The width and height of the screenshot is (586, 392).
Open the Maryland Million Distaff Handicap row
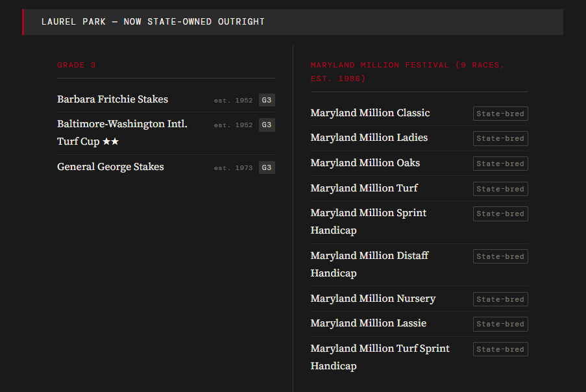[x=419, y=265]
